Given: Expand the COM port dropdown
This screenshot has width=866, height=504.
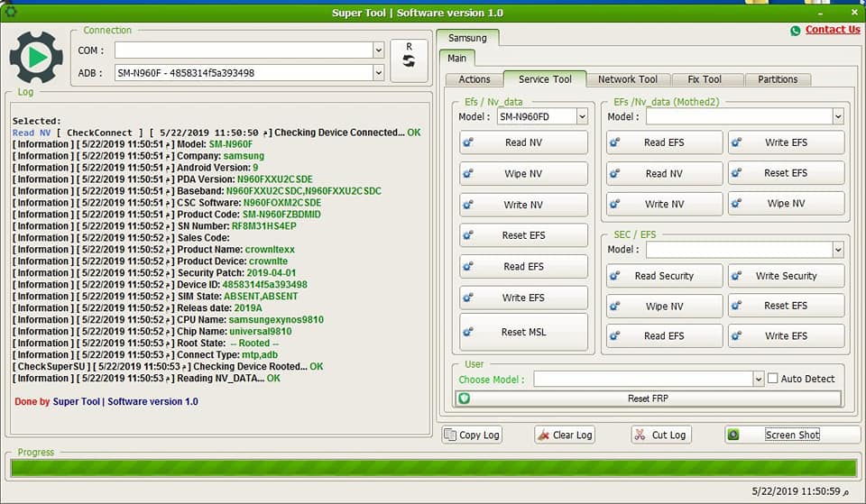Looking at the screenshot, I should (378, 50).
